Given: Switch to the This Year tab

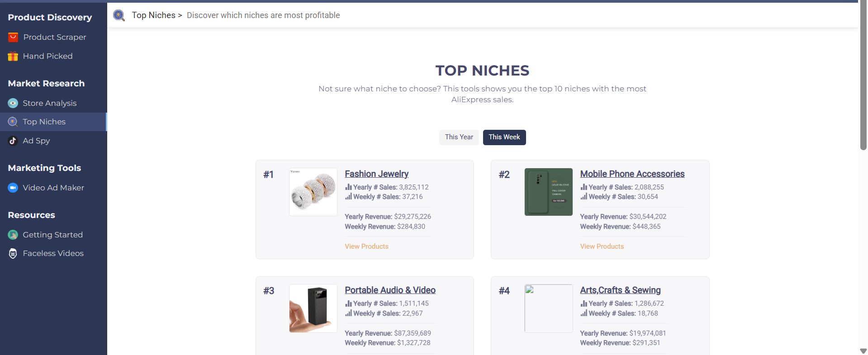Looking at the screenshot, I should [459, 137].
